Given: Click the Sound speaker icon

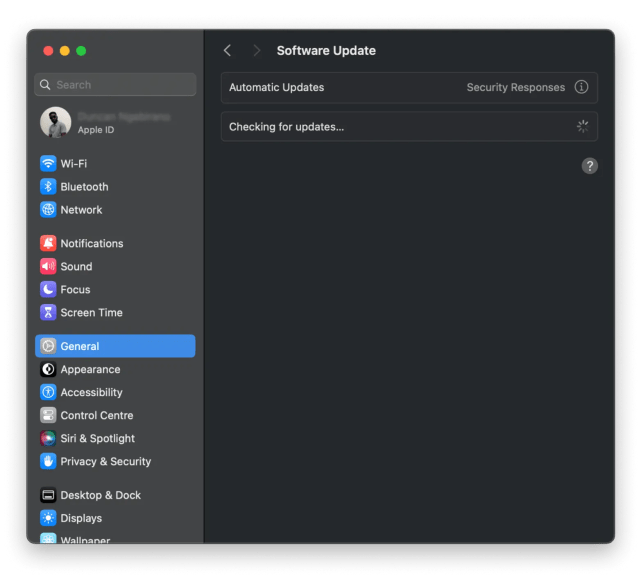Looking at the screenshot, I should click(48, 267).
